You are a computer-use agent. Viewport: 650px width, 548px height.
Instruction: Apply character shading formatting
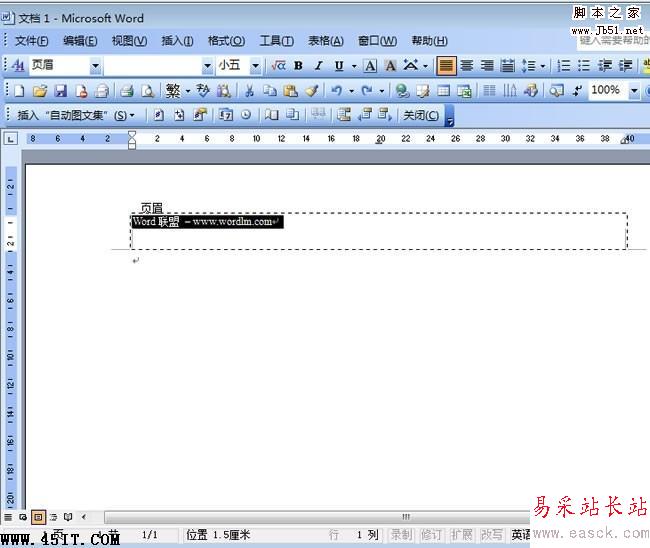(x=390, y=65)
